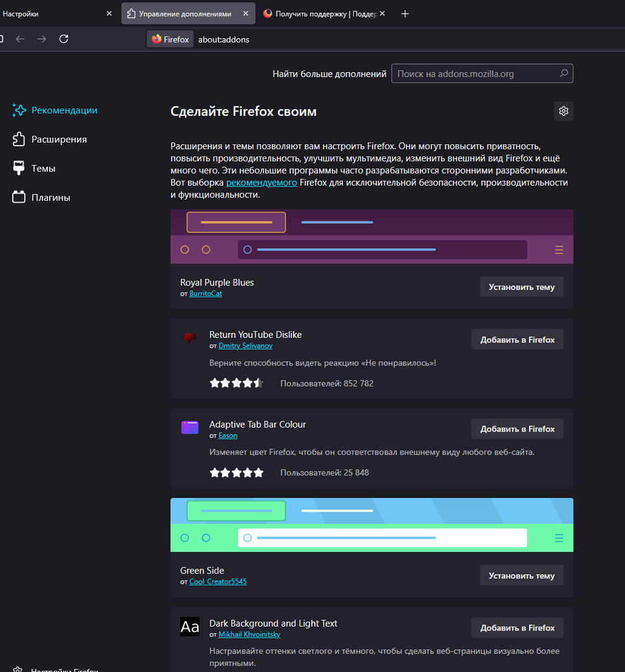
Task: Click the Return YouTube Dislike thumbs-down icon
Action: click(x=190, y=338)
